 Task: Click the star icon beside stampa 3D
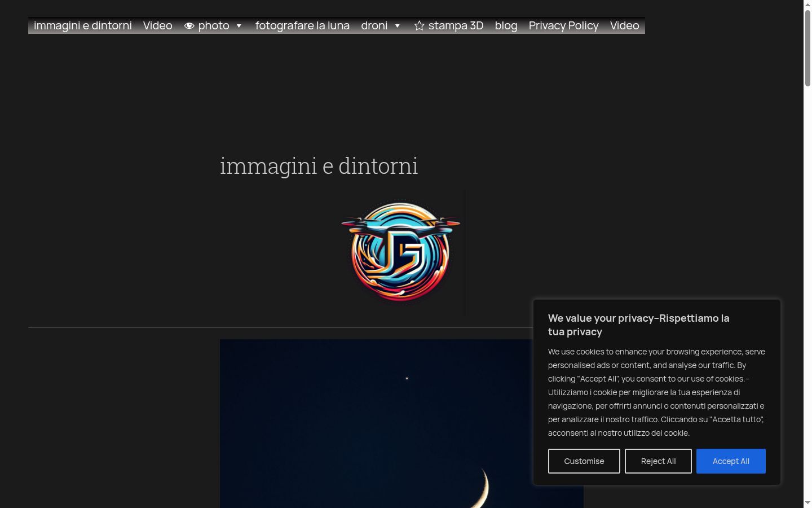tap(419, 26)
